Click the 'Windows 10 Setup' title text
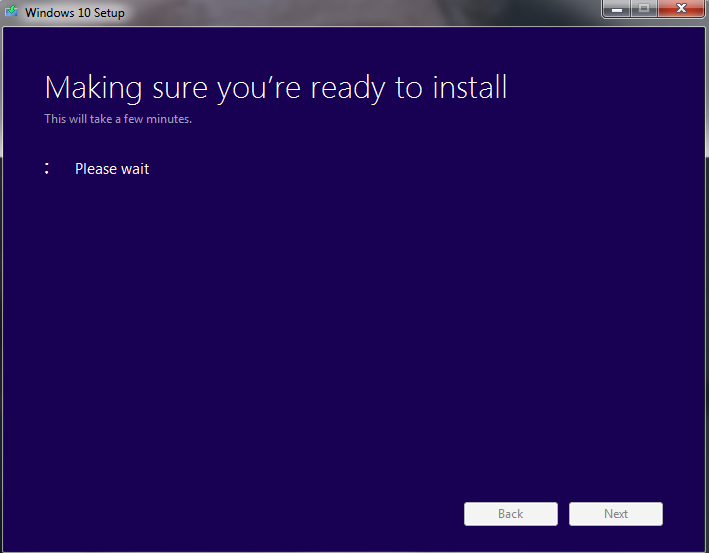 click(x=75, y=12)
